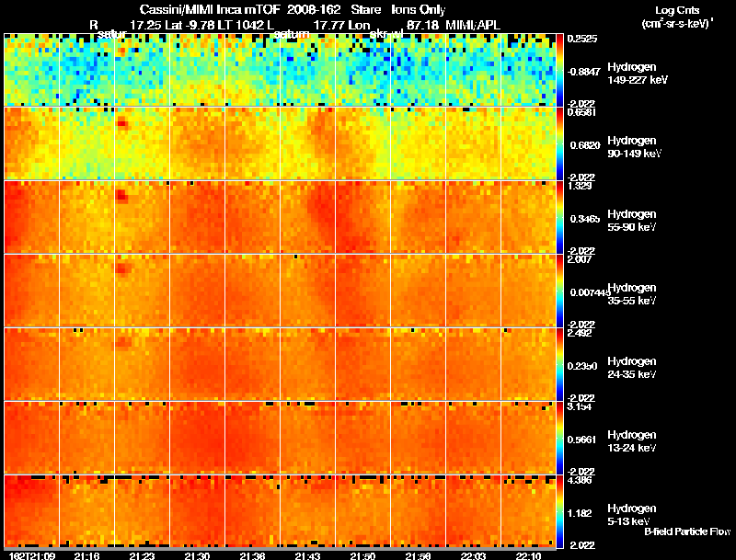Click the color bar for Hydrogen 149-227 keV
The image size is (736, 560).
pos(559,70)
